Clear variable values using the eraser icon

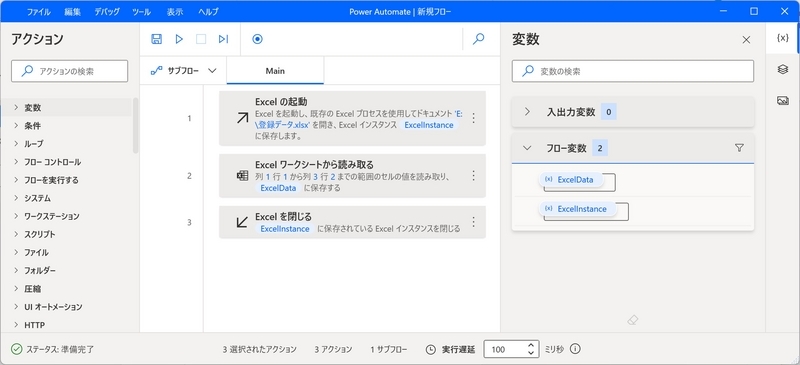pyautogui.click(x=633, y=321)
